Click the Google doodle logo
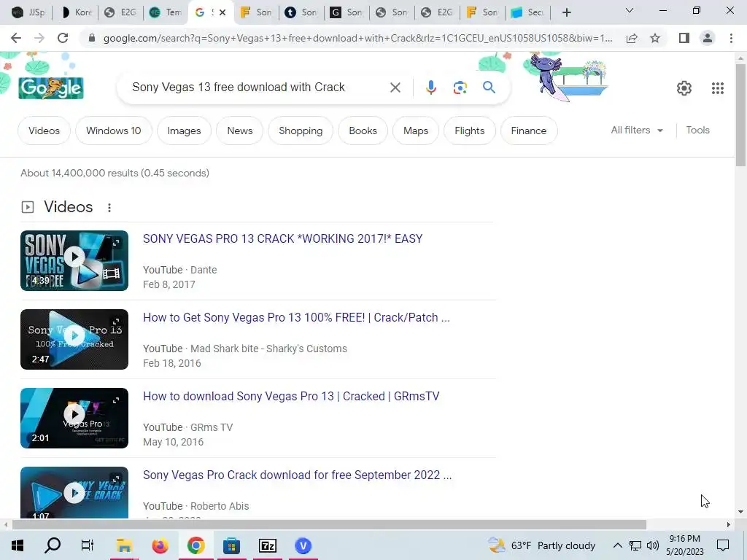The height and width of the screenshot is (560, 747). pos(51,88)
